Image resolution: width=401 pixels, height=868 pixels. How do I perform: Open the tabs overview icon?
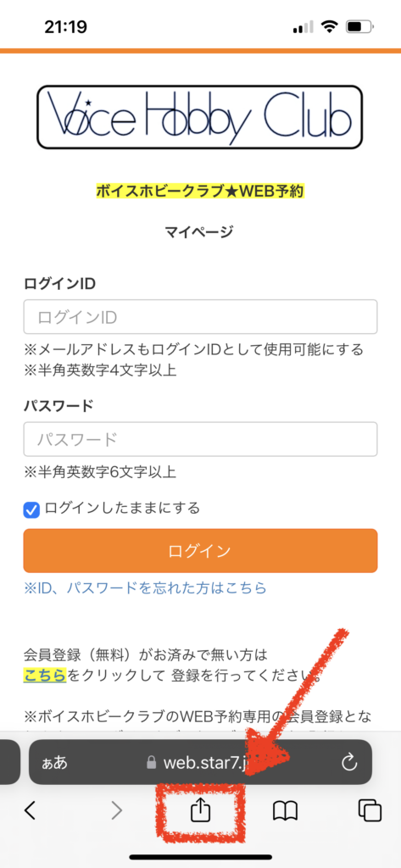(370, 810)
